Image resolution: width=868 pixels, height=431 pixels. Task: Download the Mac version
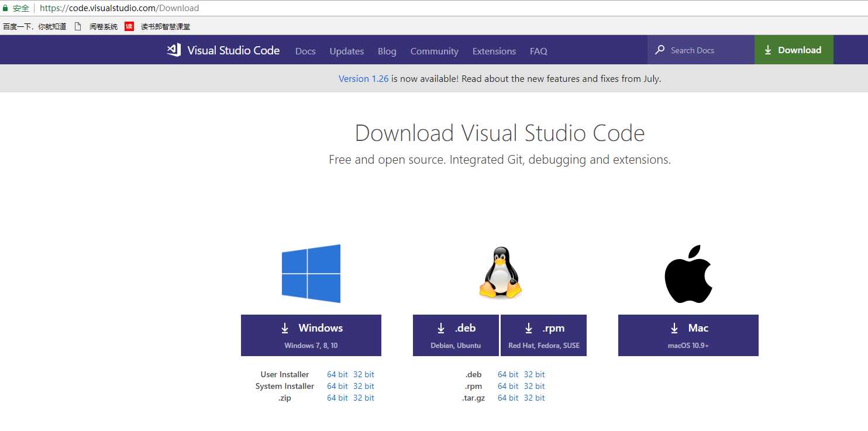pyautogui.click(x=688, y=335)
